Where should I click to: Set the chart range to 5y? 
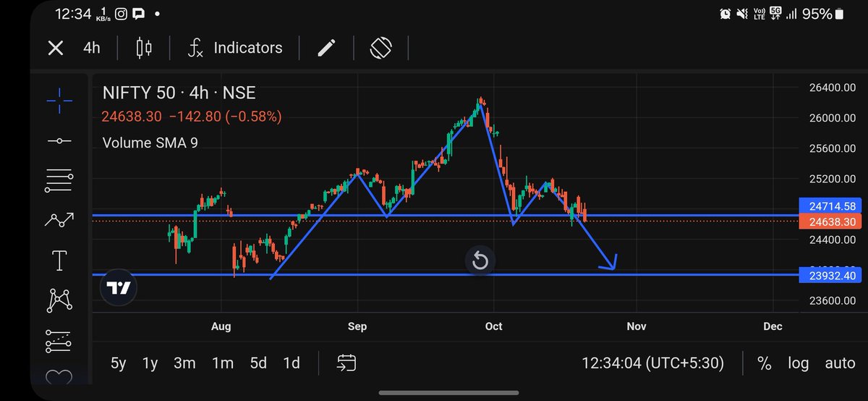pyautogui.click(x=119, y=363)
